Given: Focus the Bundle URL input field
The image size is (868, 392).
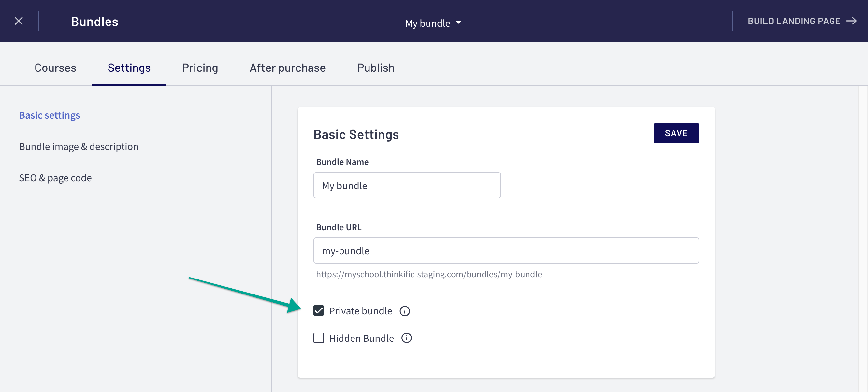Looking at the screenshot, I should point(506,250).
